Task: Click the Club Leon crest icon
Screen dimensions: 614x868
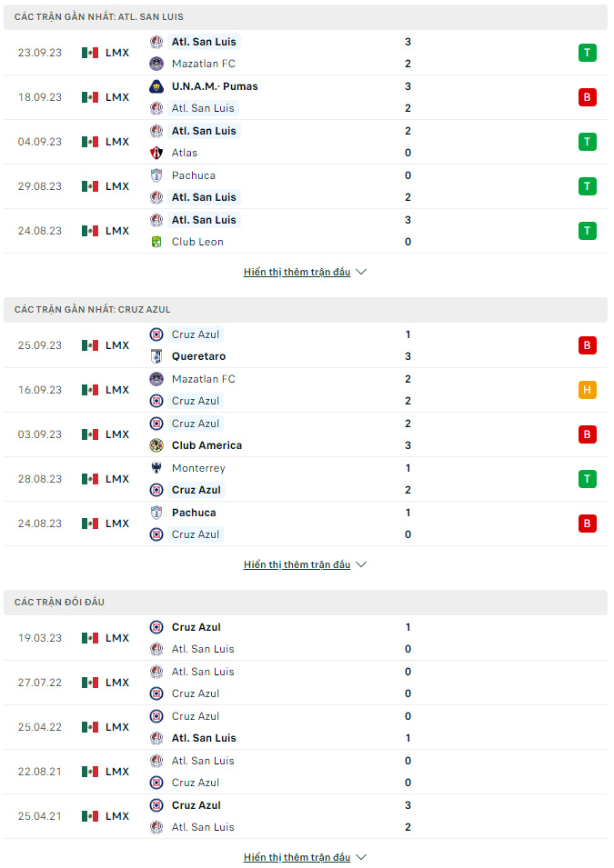Action: 156,242
